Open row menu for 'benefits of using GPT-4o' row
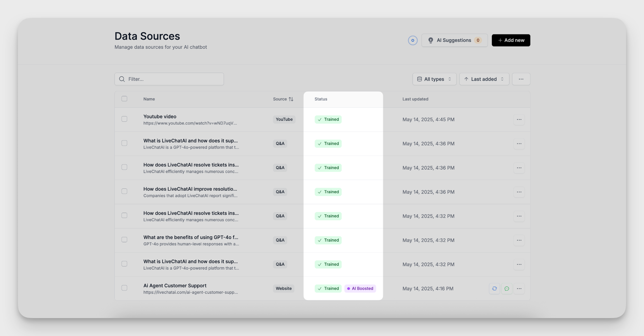The width and height of the screenshot is (644, 336). (x=519, y=240)
